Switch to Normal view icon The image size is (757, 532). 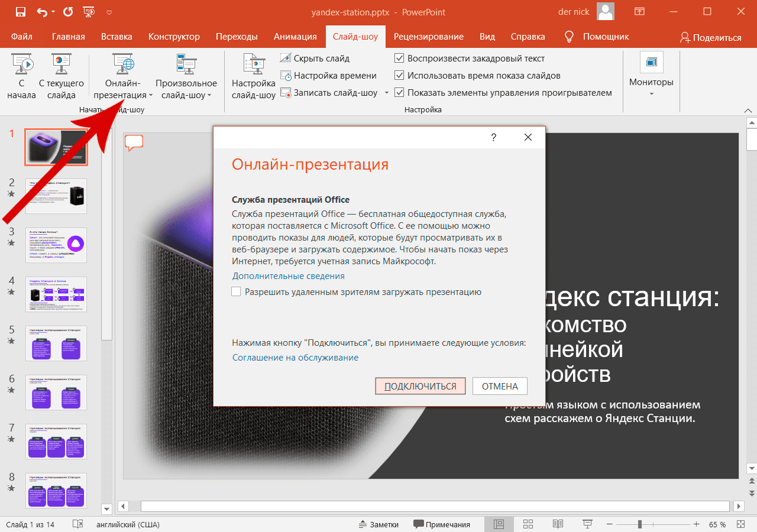[499, 524]
